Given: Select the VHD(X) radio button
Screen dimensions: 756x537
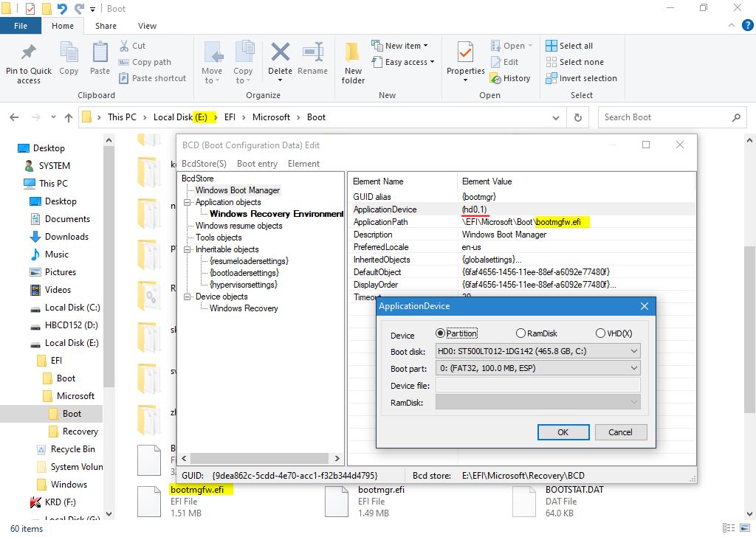Looking at the screenshot, I should (600, 333).
